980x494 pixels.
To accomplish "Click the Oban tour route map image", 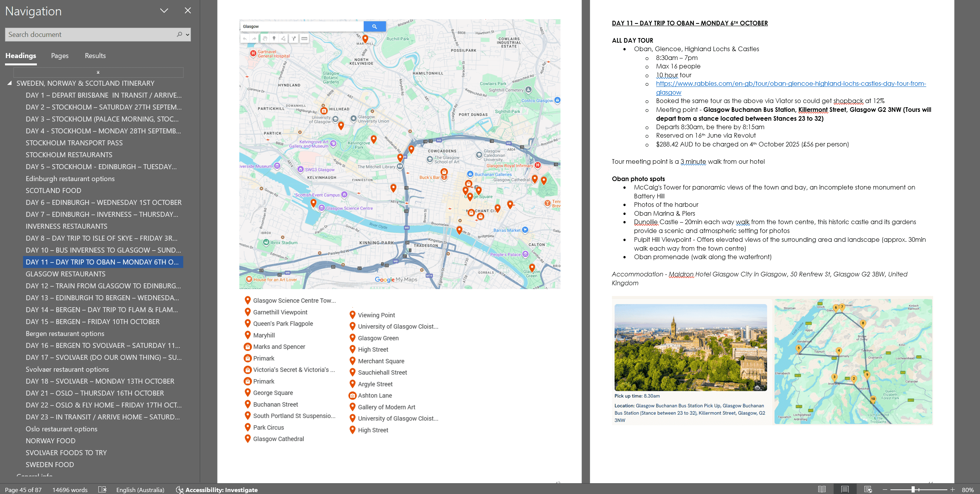I will (853, 361).
